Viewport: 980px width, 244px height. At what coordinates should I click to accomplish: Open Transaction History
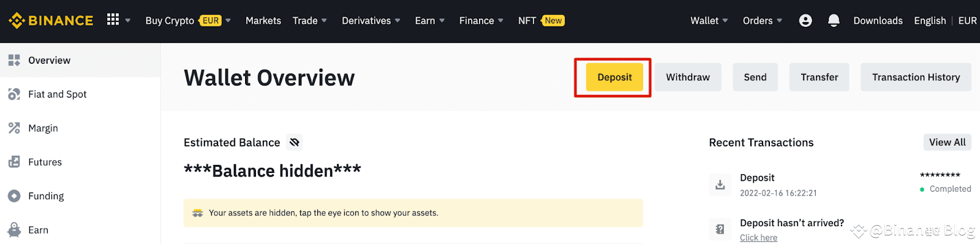click(916, 77)
